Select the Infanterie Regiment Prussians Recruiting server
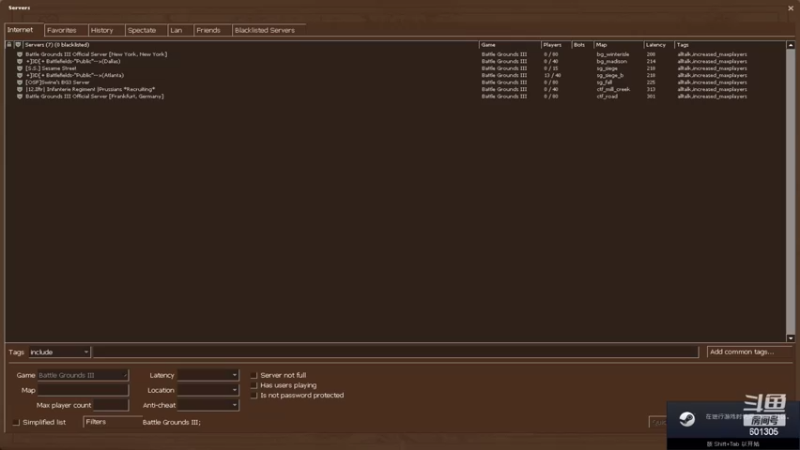800x450 pixels. click(395, 89)
